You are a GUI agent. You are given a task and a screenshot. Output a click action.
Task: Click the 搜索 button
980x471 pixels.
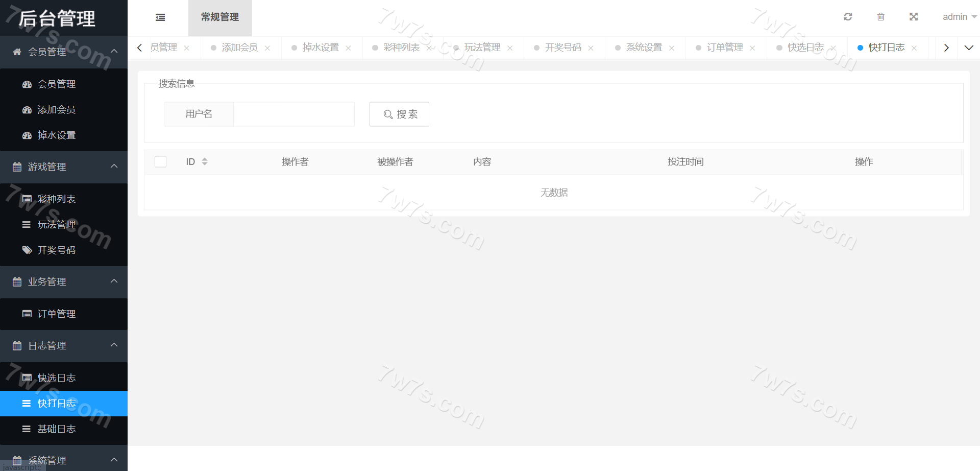point(399,114)
